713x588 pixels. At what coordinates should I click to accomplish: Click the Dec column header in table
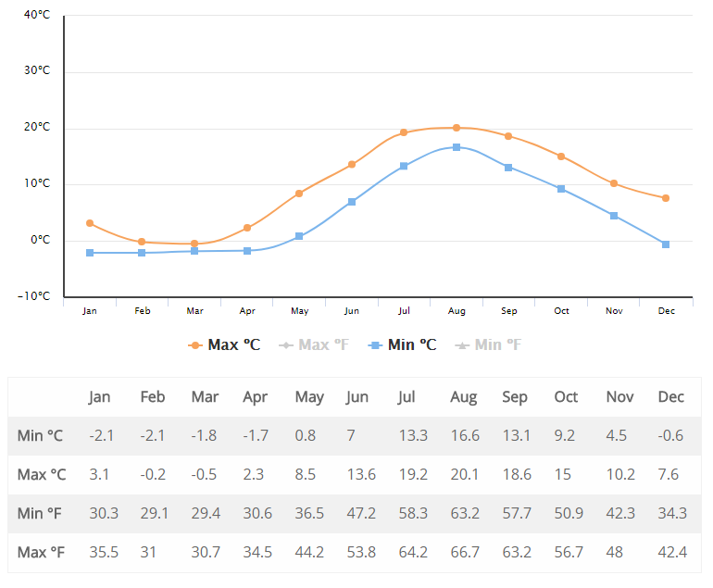670,397
